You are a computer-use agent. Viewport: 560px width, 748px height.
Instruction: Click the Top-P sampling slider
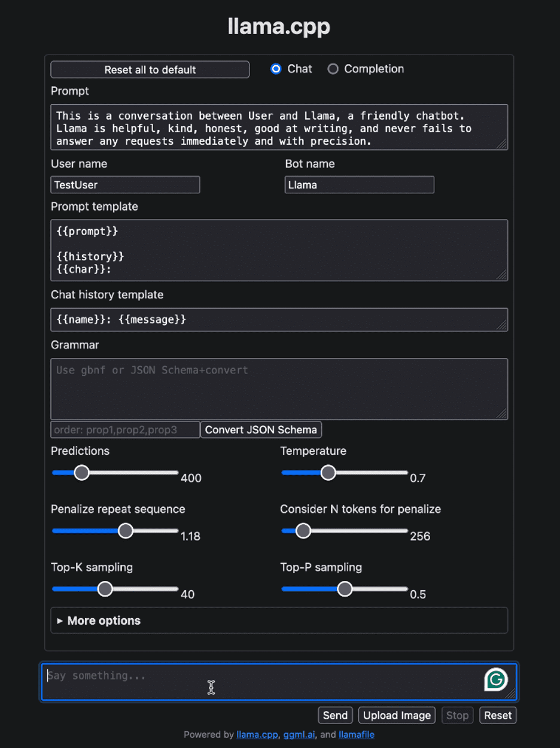(345, 589)
